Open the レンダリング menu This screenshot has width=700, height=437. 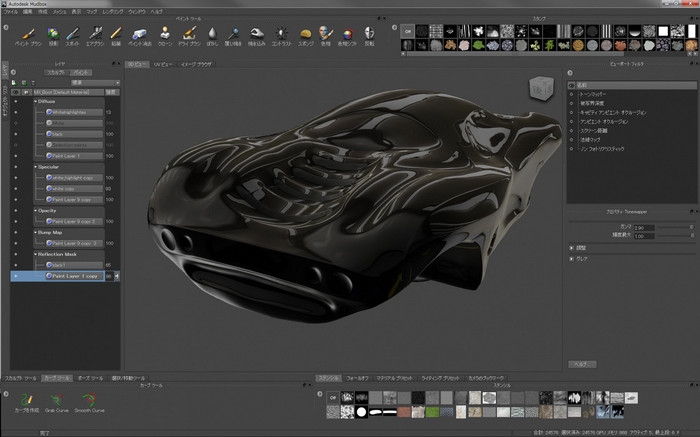tap(111, 11)
